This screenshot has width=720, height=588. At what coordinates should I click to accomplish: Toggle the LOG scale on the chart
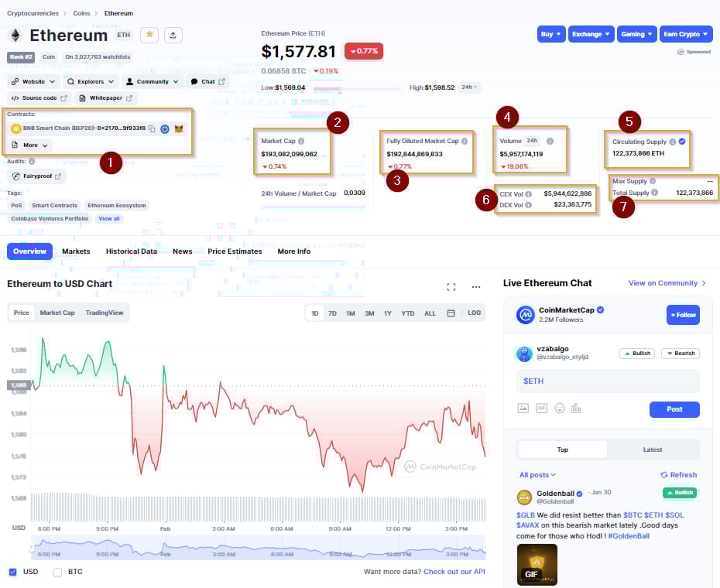pyautogui.click(x=475, y=313)
